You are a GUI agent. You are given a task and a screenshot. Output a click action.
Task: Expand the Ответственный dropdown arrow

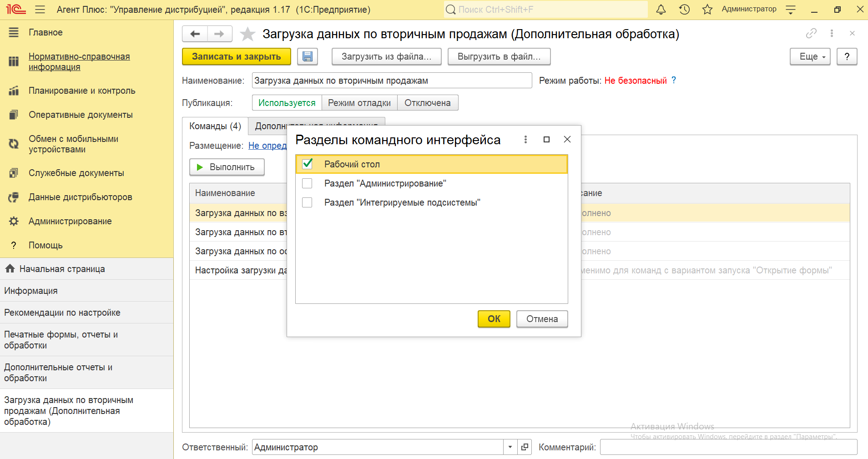510,447
